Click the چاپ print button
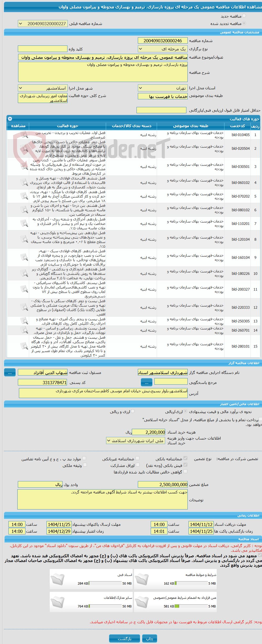262x644 pixels. click(x=149, y=638)
